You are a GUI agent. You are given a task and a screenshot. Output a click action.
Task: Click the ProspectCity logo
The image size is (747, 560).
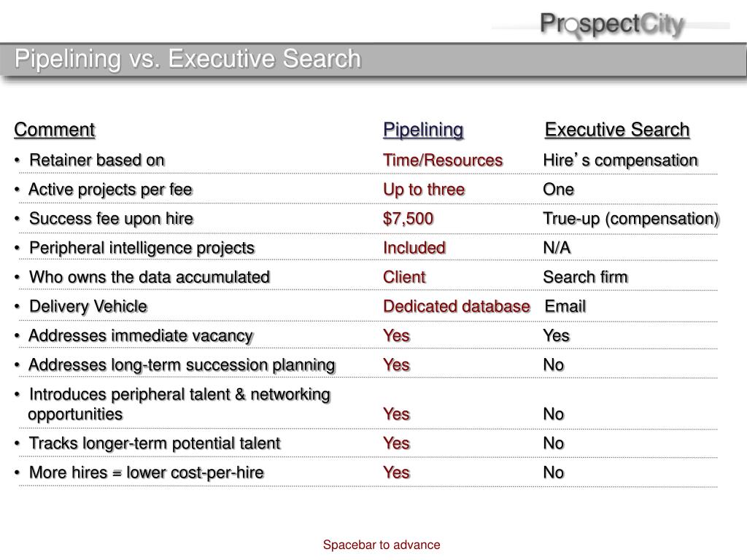[x=612, y=25]
